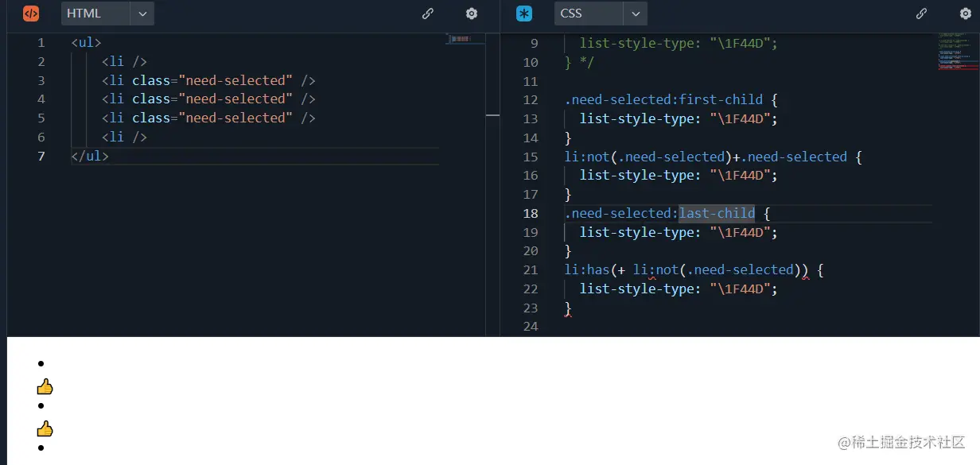Click the orange HTML panel logo icon

point(30,14)
